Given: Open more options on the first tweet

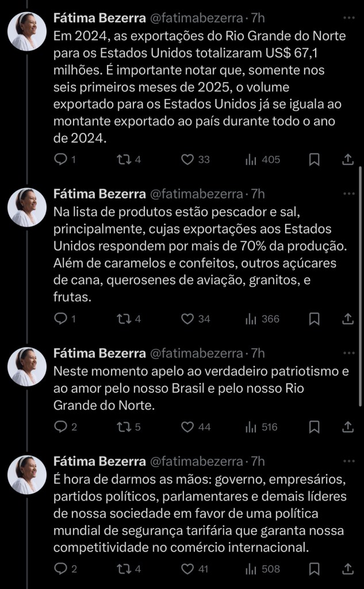Looking at the screenshot, I should click(x=349, y=20).
